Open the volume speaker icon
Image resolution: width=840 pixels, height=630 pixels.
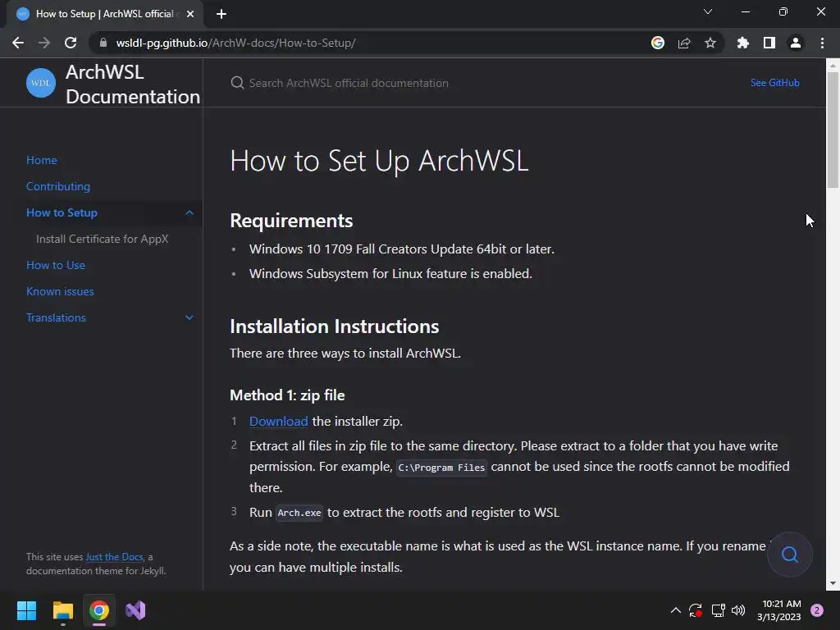[738, 610]
